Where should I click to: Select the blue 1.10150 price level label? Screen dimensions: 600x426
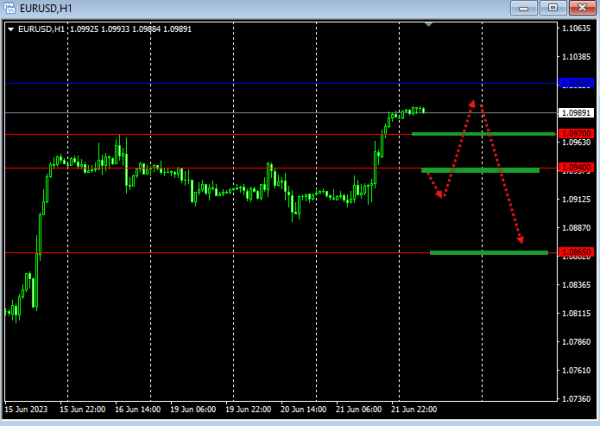click(x=576, y=83)
